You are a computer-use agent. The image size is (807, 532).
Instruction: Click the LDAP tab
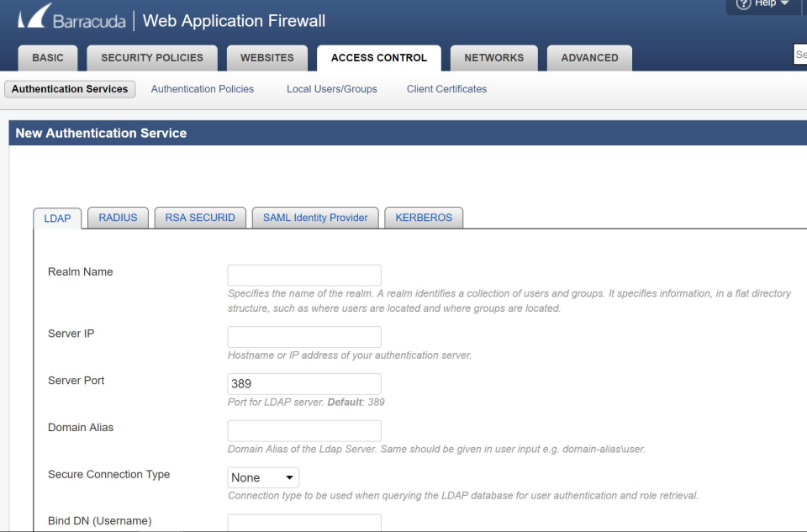[56, 219]
